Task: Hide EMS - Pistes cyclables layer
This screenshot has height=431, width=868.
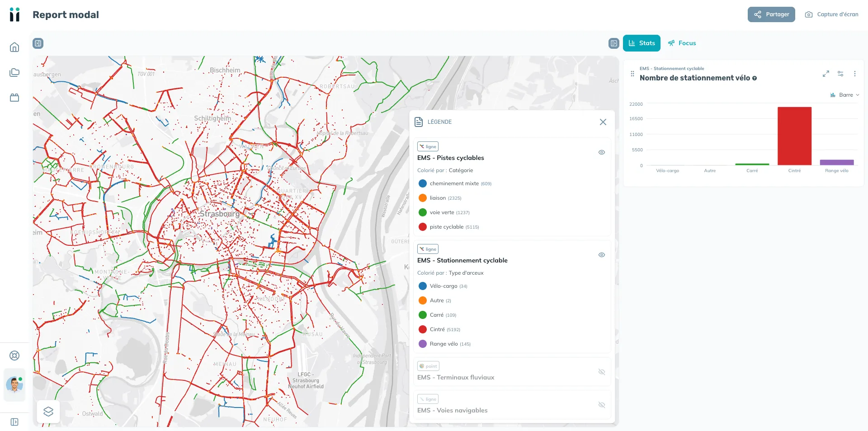Action: pyautogui.click(x=602, y=152)
